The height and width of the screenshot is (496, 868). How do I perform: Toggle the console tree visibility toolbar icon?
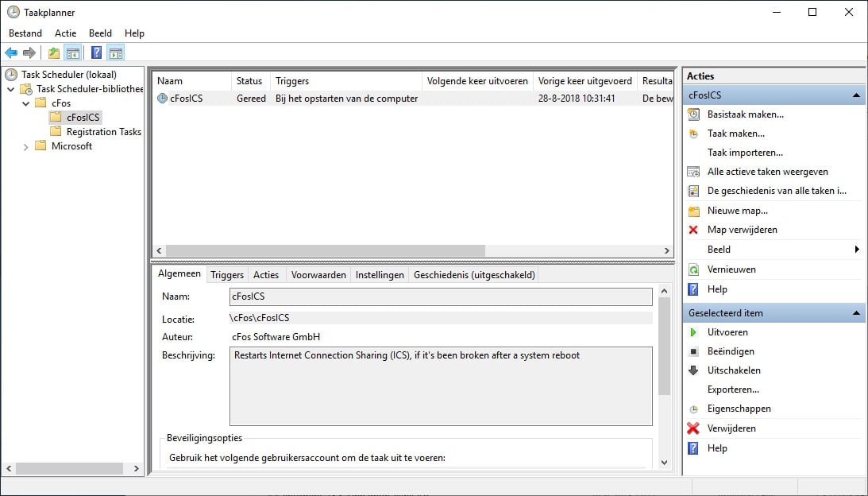tap(72, 52)
